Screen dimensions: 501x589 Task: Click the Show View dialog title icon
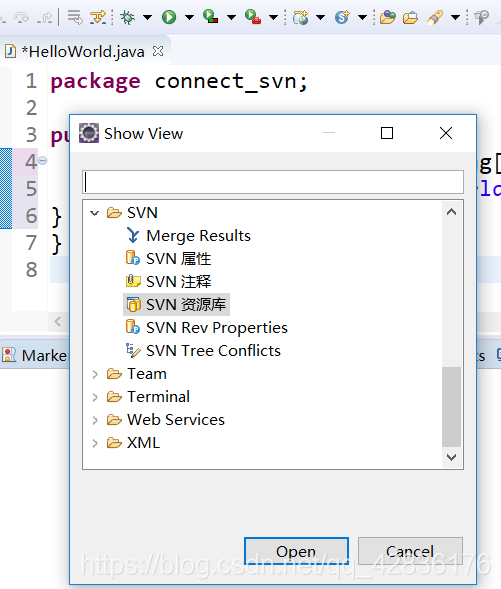tap(89, 133)
